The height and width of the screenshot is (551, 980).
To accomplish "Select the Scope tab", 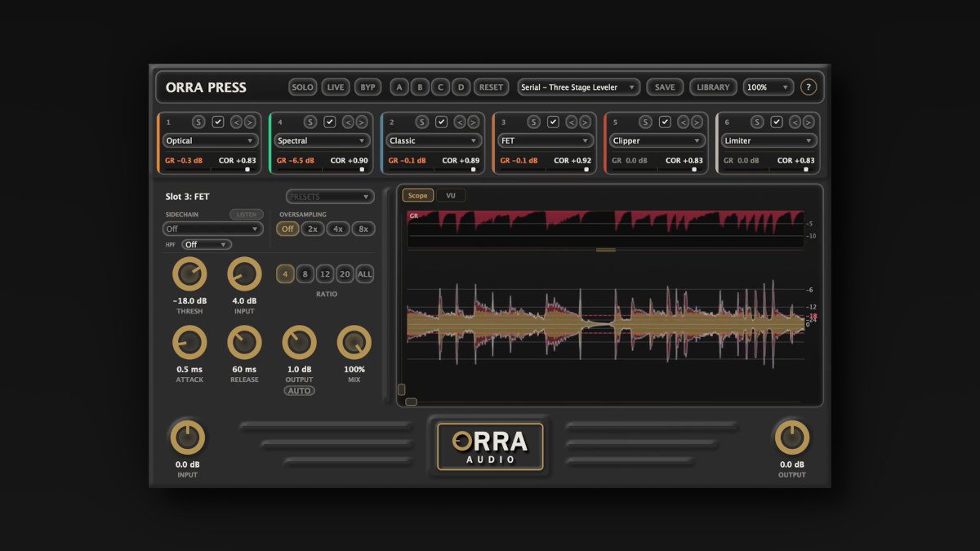I will (417, 196).
